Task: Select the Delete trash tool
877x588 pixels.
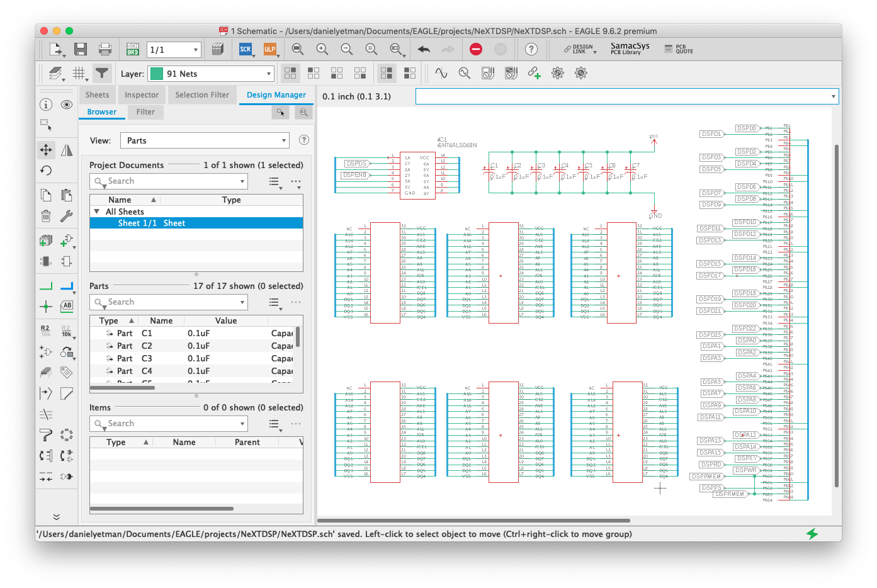Action: (x=46, y=216)
